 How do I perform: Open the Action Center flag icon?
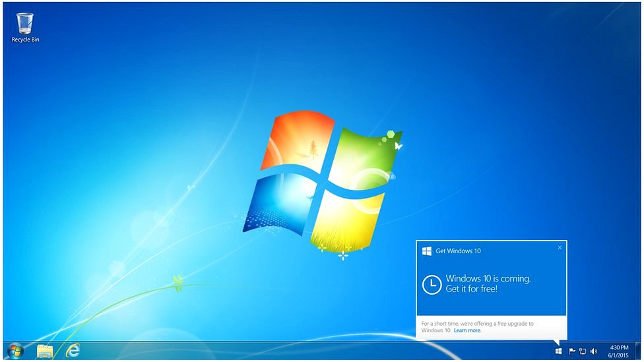click(571, 351)
